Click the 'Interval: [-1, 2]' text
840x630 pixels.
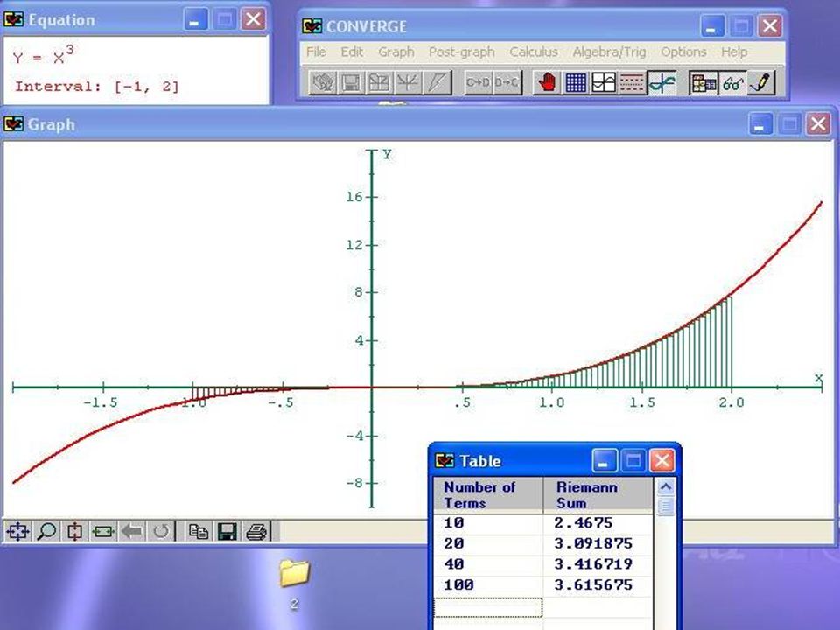click(x=96, y=87)
